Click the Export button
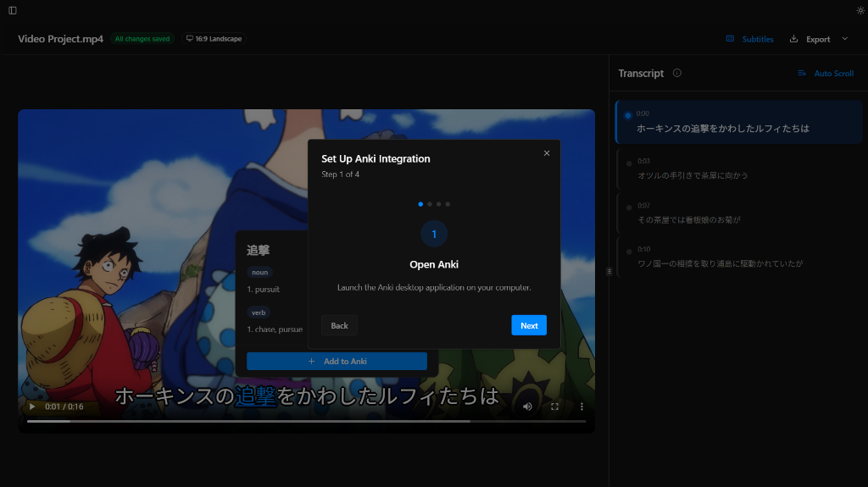The height and width of the screenshot is (487, 868). click(810, 39)
